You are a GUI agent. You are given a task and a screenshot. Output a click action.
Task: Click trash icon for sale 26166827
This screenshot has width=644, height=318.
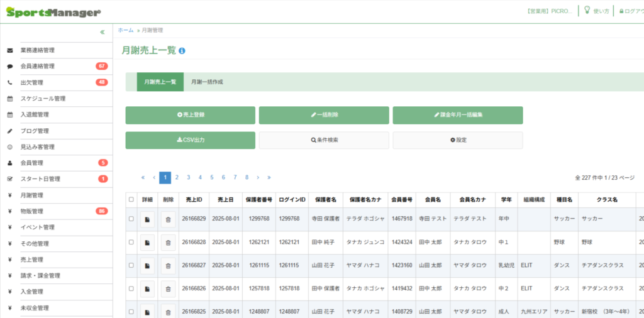168,265
